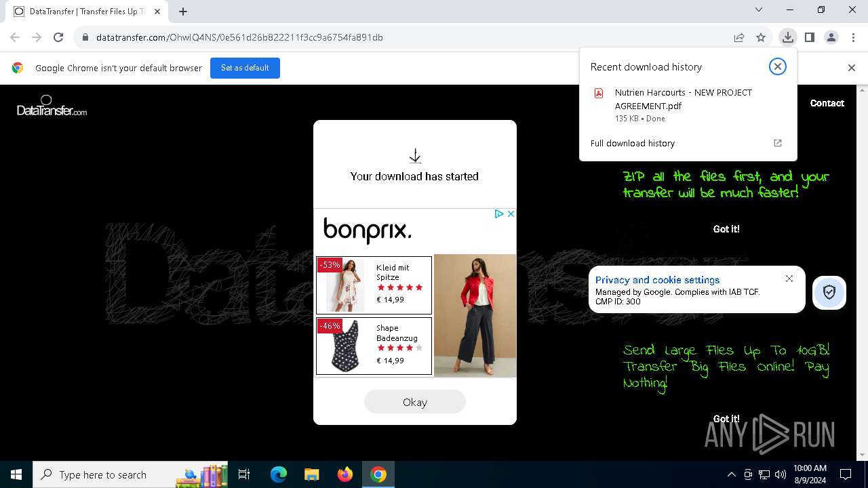Screen dimensions: 868x488
Task: Open the Kleid mit Spitze ad product
Action: click(374, 285)
